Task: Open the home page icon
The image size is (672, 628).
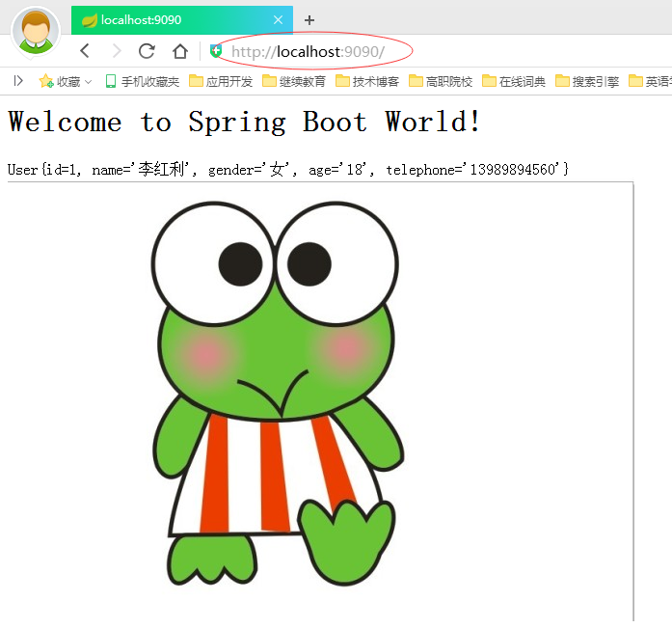Action: tap(180, 51)
